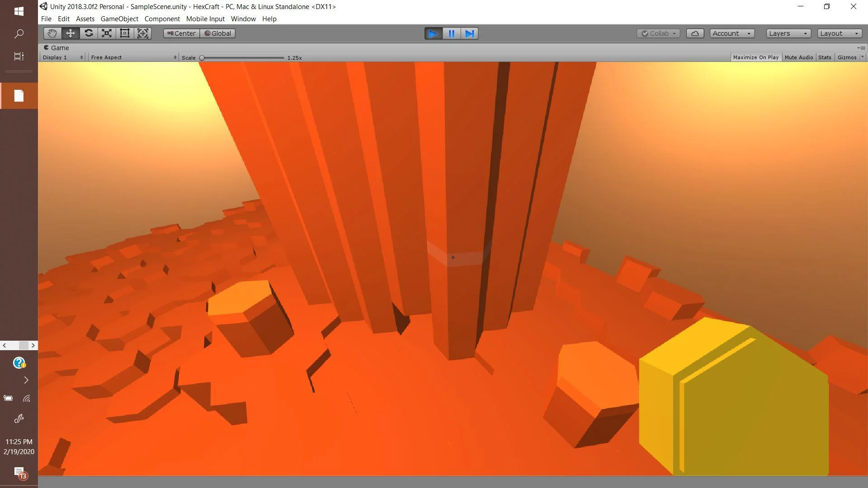Select the Rect Transform tool
Image resolution: width=868 pixels, height=488 pixels.
pos(125,33)
